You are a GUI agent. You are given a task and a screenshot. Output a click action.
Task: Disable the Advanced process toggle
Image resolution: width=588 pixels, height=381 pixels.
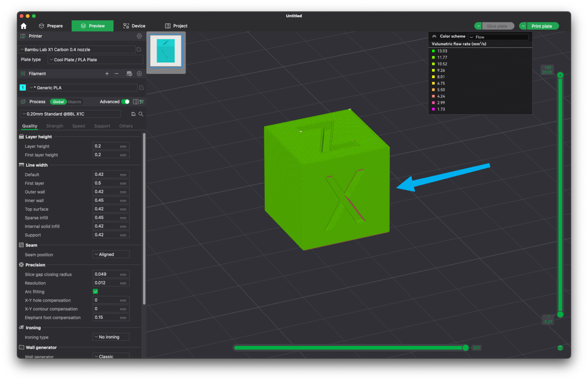coord(126,102)
